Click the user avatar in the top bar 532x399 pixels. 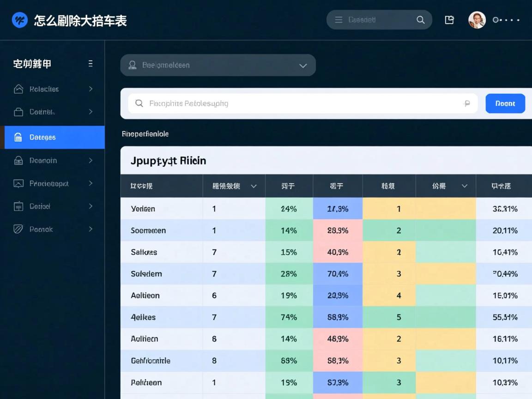pyautogui.click(x=477, y=20)
